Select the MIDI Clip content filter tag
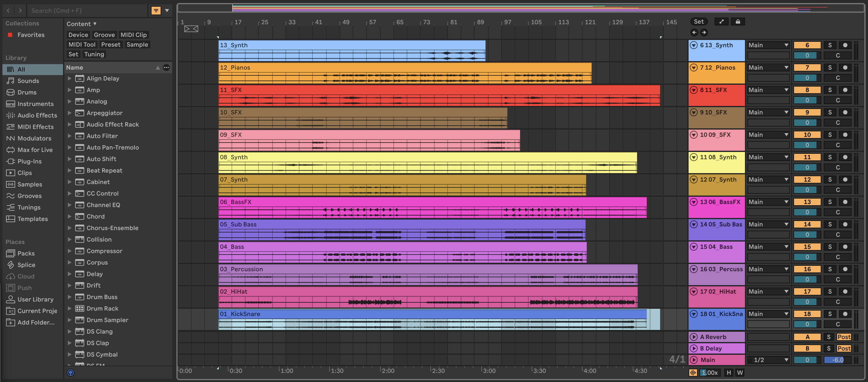The image size is (868, 382). click(133, 35)
